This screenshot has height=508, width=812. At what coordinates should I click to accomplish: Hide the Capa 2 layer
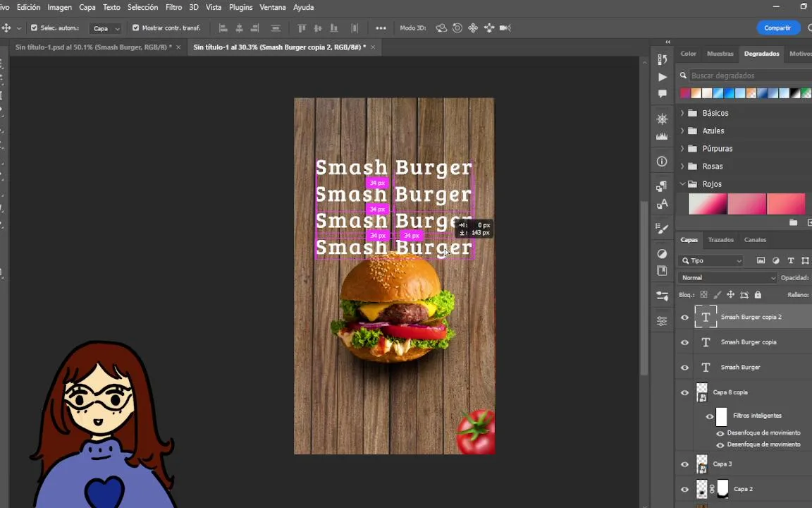point(684,489)
